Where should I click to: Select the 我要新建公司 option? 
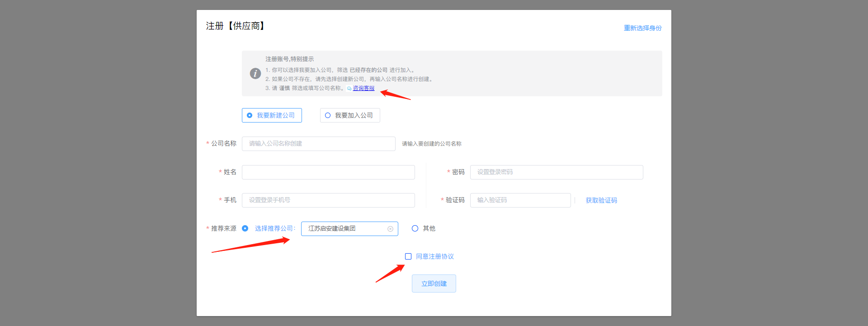272,115
